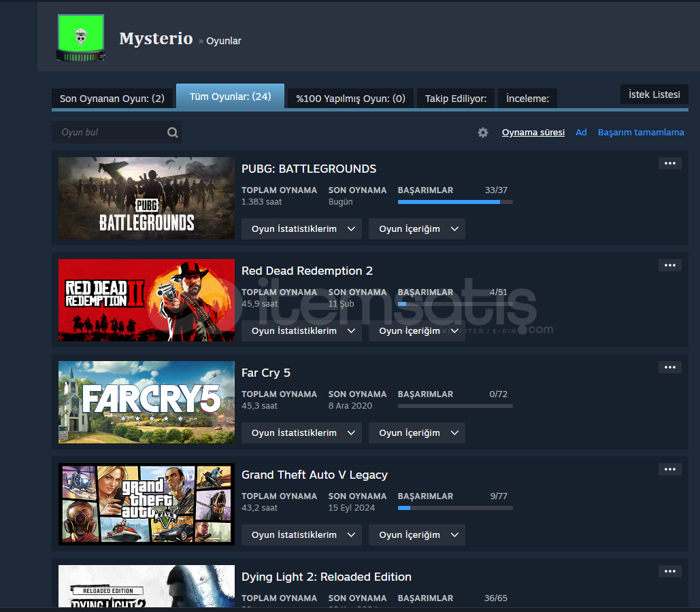The height and width of the screenshot is (612, 700).
Task: Open the %100 Yapılmış Oyun tab
Action: coord(350,98)
